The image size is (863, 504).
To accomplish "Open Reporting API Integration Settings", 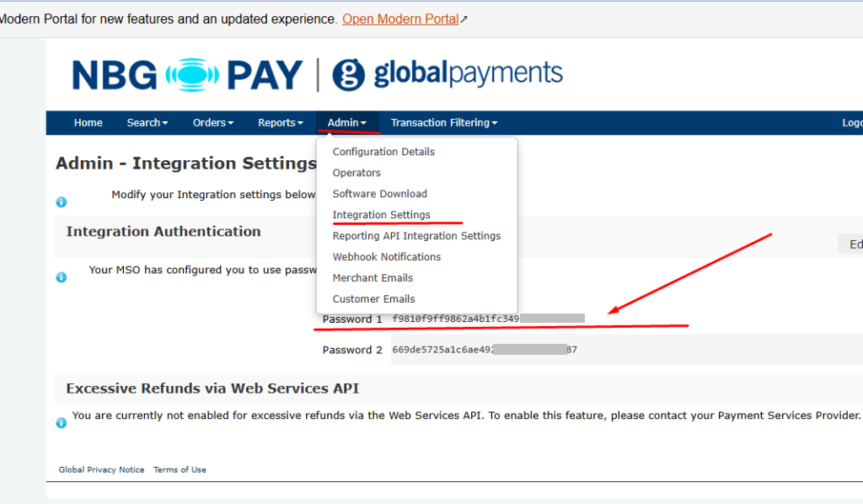I will pos(416,236).
